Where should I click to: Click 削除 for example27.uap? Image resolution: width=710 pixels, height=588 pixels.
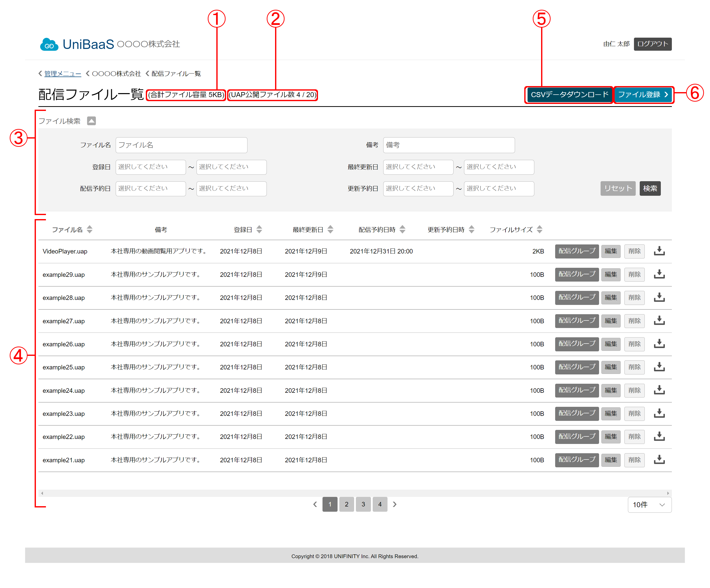click(x=634, y=320)
